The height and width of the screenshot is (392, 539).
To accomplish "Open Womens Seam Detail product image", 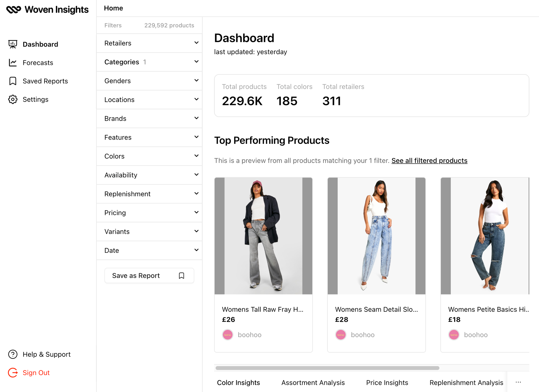I will [x=376, y=236].
